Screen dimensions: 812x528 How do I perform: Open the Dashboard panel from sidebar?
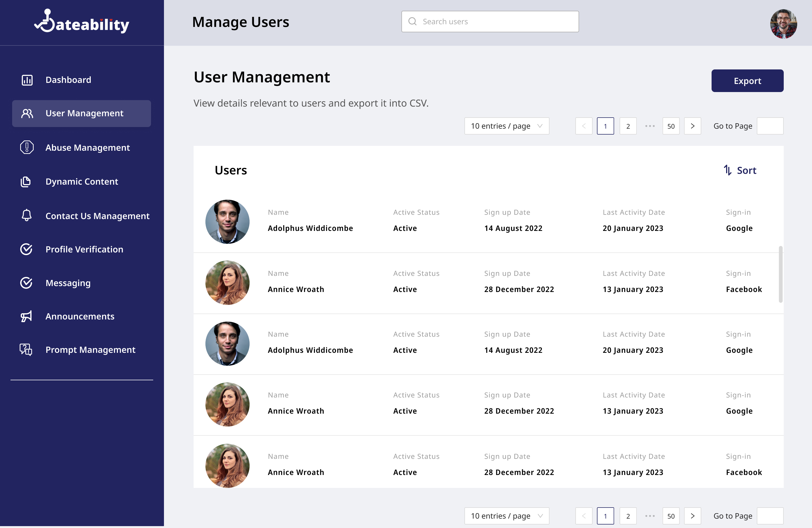[x=27, y=80]
